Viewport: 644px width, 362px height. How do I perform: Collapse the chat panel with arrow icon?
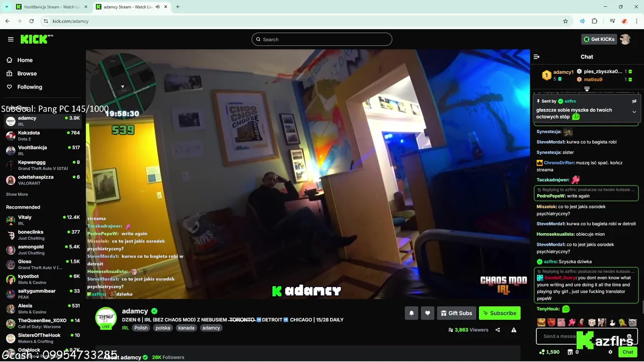[536, 57]
